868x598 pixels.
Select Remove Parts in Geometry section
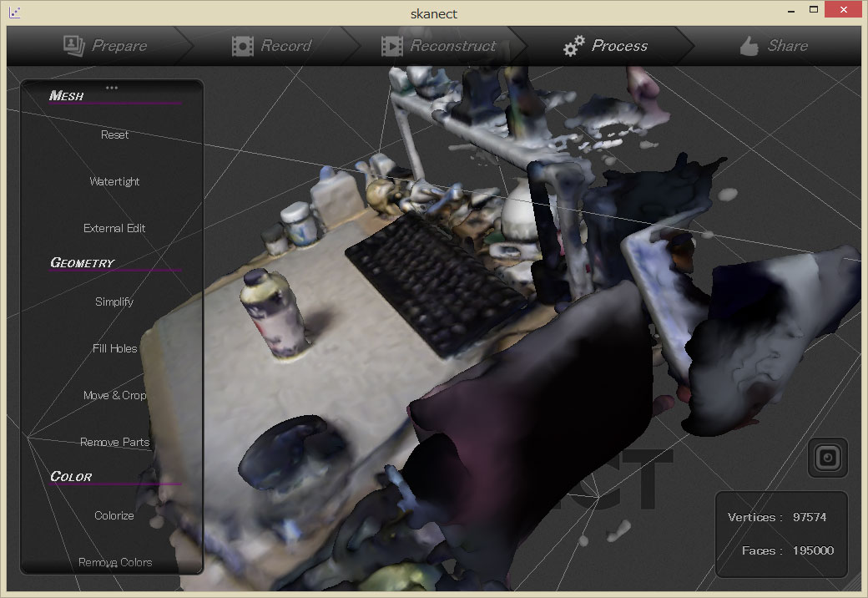click(x=114, y=442)
